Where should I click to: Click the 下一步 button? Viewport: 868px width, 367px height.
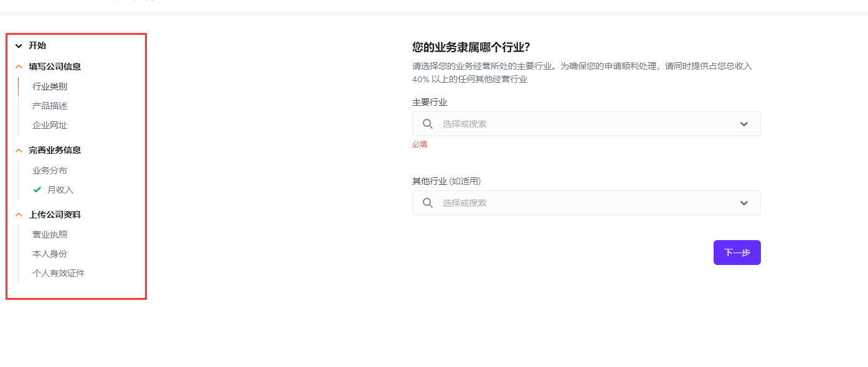pos(737,253)
